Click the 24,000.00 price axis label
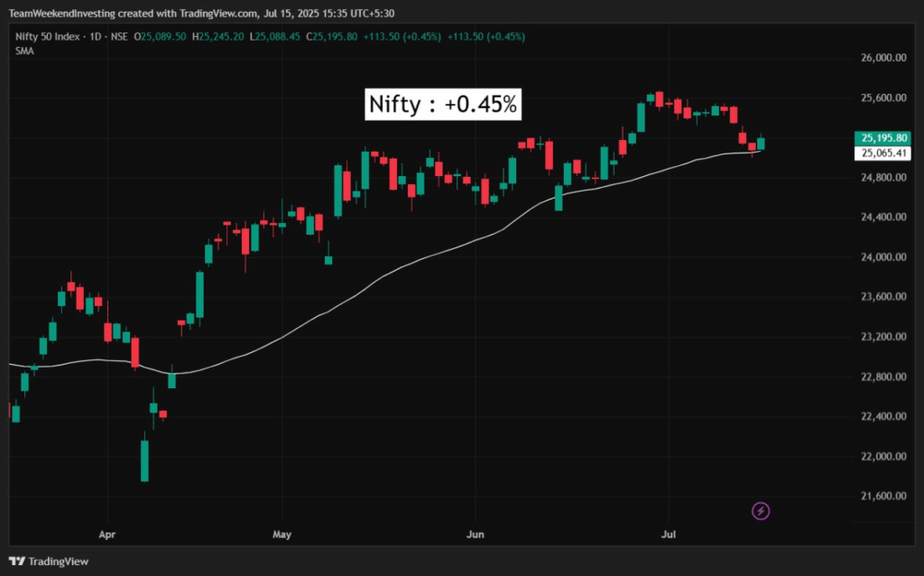Viewport: 924px width, 576px height. tap(883, 257)
